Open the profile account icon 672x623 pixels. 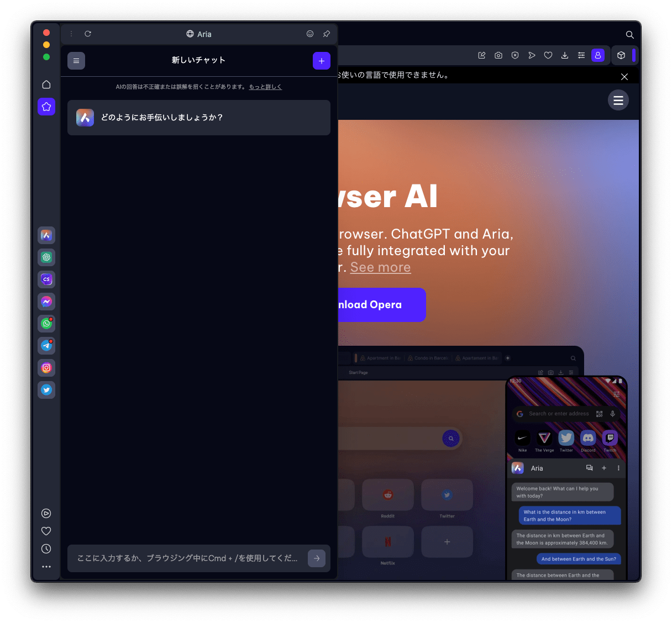598,55
